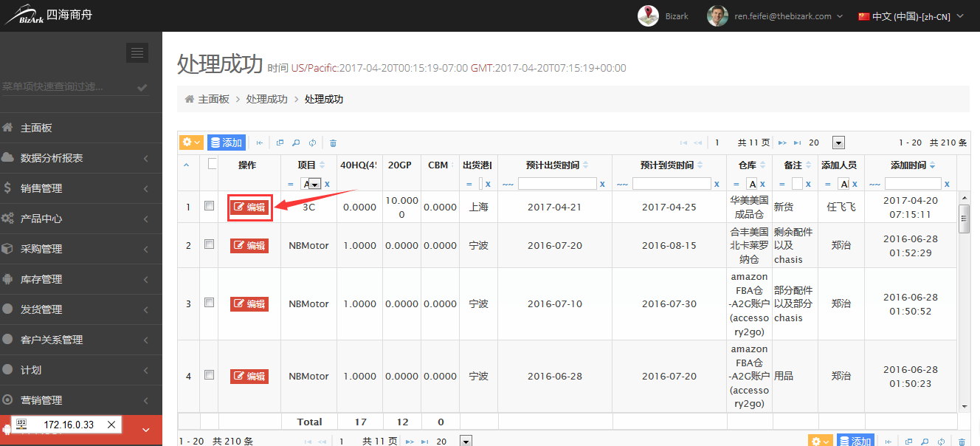Screen dimensions: 980x446
Task: Clear the 预计出货时间 filter (x)
Action: (x=602, y=184)
